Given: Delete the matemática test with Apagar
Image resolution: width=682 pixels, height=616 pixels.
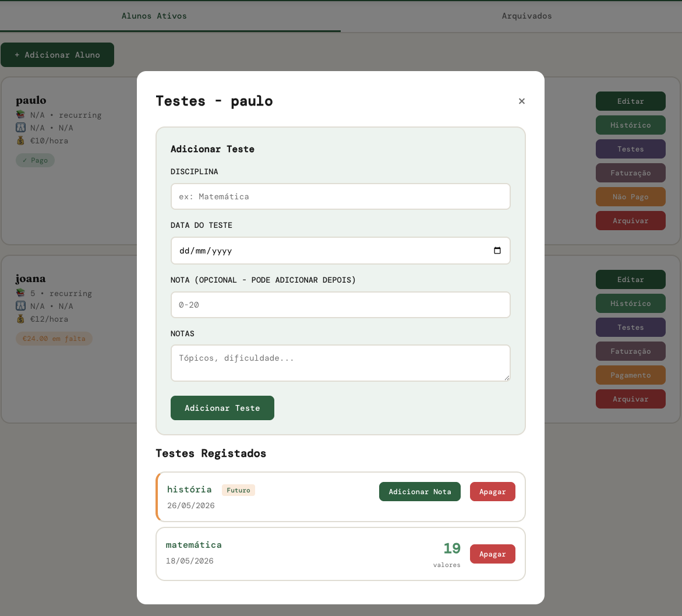Looking at the screenshot, I should (x=492, y=554).
